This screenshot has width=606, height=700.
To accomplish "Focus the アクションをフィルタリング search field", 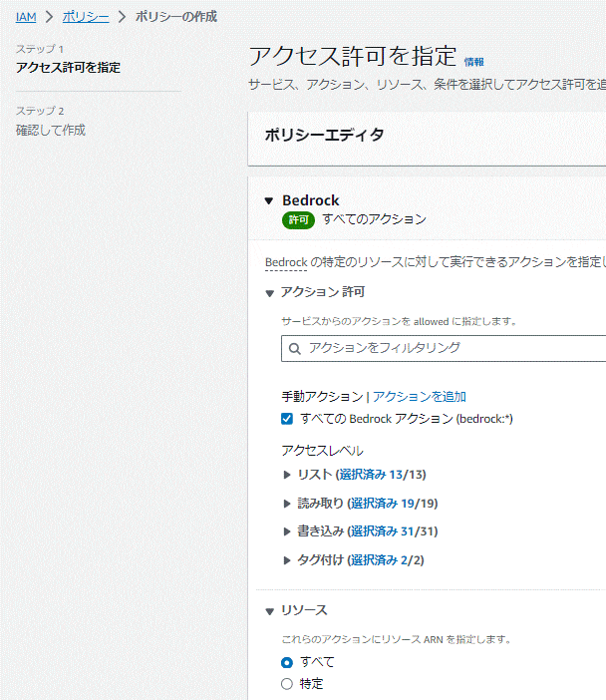I will point(444,348).
